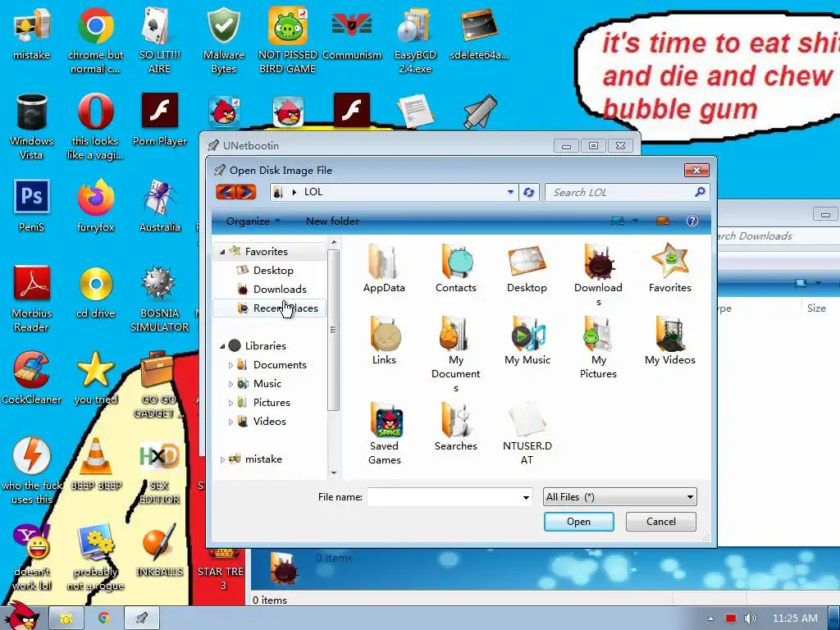Image resolution: width=840 pixels, height=630 pixels.
Task: Expand the Documents library node
Action: (231, 365)
